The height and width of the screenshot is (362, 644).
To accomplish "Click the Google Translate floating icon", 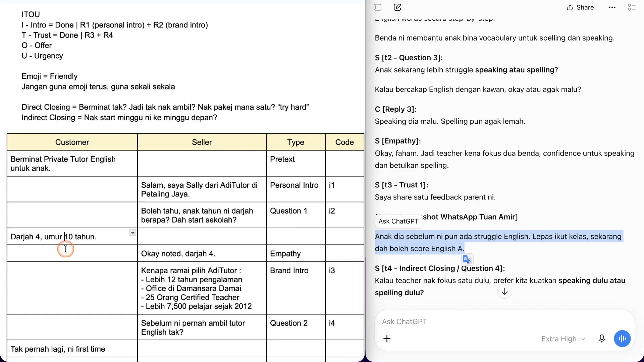I will tap(467, 259).
